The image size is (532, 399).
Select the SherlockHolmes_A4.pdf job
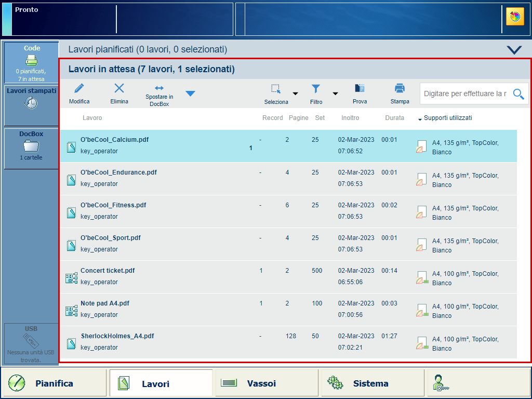click(288, 342)
